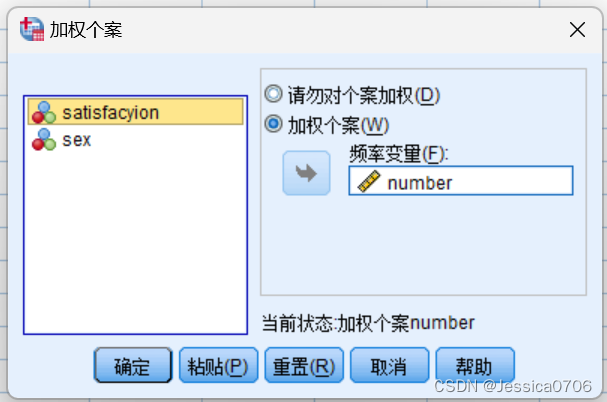
Task: Cancel the dialog with 取消
Action: (389, 365)
